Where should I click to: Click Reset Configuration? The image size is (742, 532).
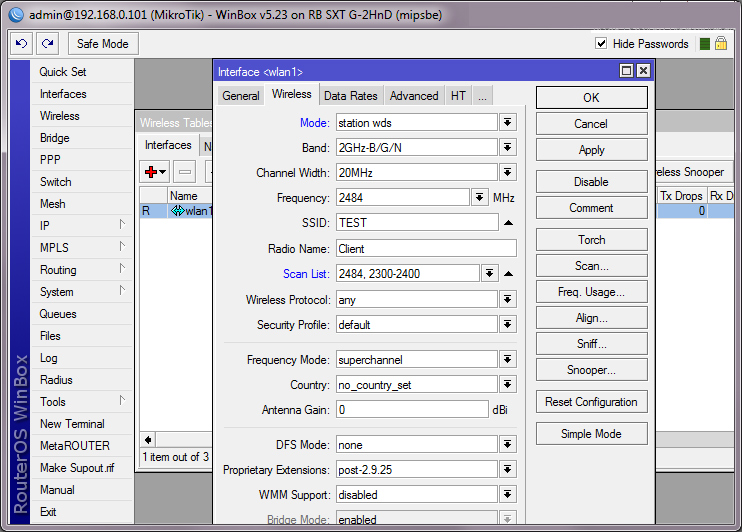click(x=592, y=402)
